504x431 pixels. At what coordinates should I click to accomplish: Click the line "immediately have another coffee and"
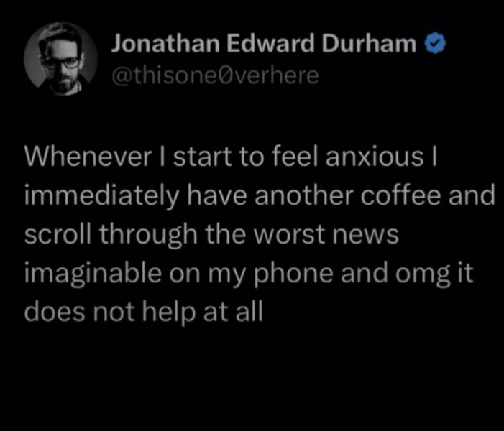click(x=260, y=196)
